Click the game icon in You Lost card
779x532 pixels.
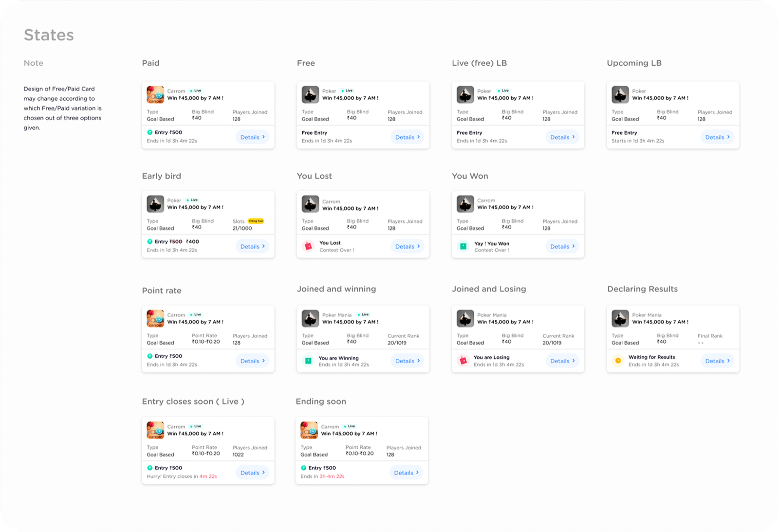pos(310,204)
